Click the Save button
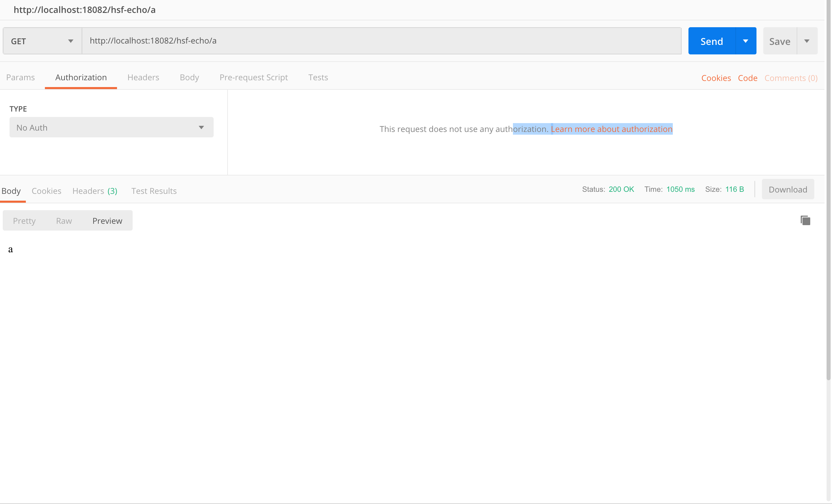Viewport: 832px width, 504px height. (780, 41)
